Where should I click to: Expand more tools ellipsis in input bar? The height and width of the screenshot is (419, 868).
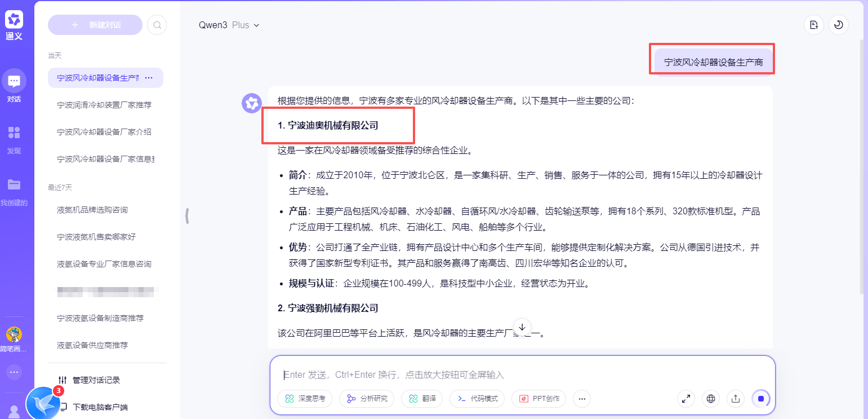click(x=582, y=399)
